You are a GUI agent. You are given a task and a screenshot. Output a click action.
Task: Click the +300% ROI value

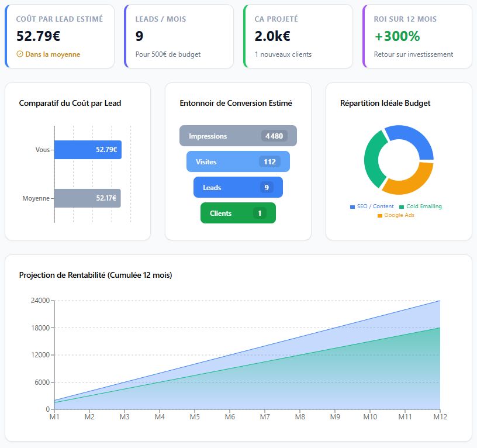pyautogui.click(x=397, y=36)
